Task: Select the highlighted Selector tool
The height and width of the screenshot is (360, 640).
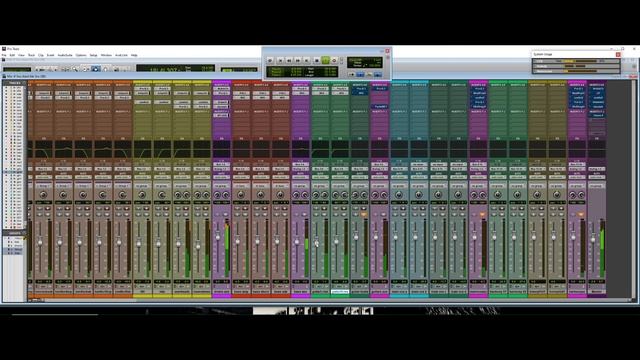Action: point(96,69)
